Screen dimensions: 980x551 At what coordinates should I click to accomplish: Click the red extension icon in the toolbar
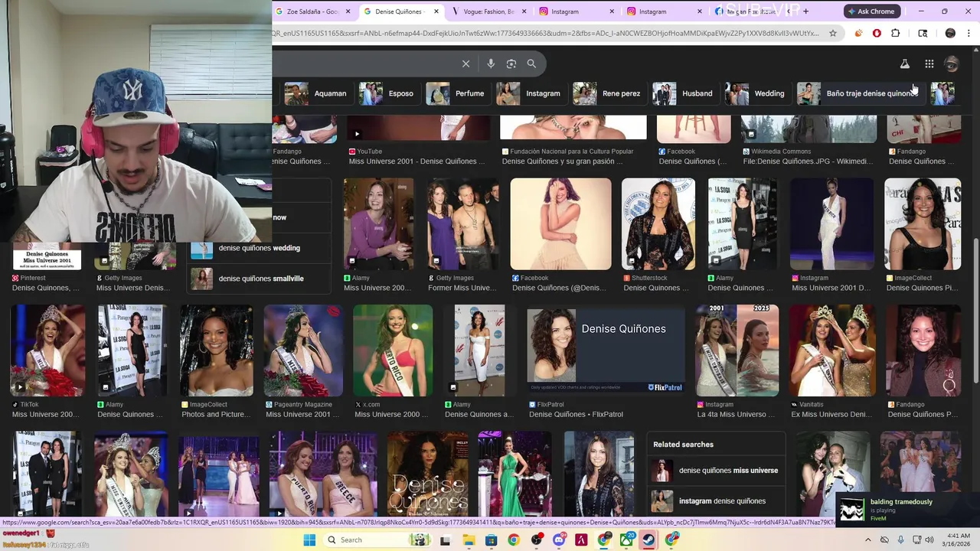[x=877, y=33]
